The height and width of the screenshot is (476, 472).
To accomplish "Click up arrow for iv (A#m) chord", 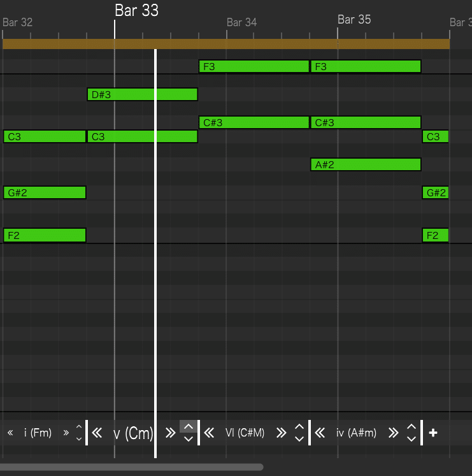I will click(x=411, y=427).
